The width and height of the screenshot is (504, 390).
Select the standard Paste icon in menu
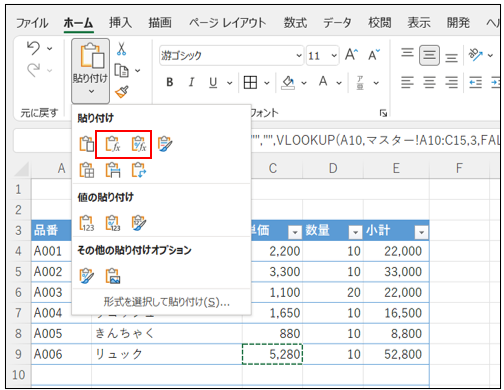[86, 144]
